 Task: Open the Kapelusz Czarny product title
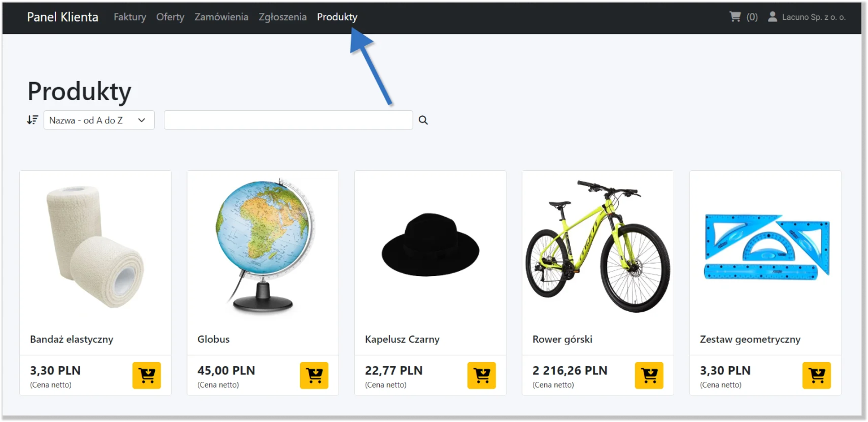(x=402, y=339)
